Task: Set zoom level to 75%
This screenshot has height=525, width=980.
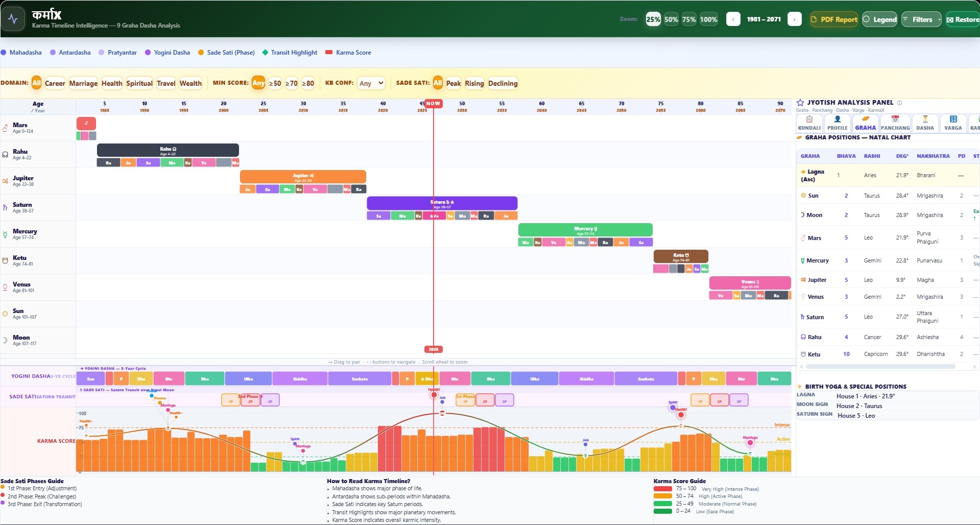Action: (x=689, y=19)
